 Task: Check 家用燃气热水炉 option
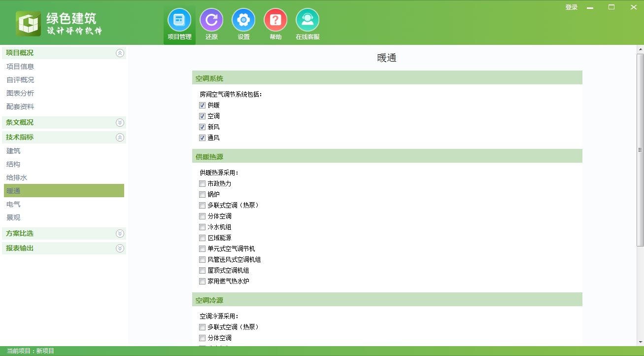202,281
